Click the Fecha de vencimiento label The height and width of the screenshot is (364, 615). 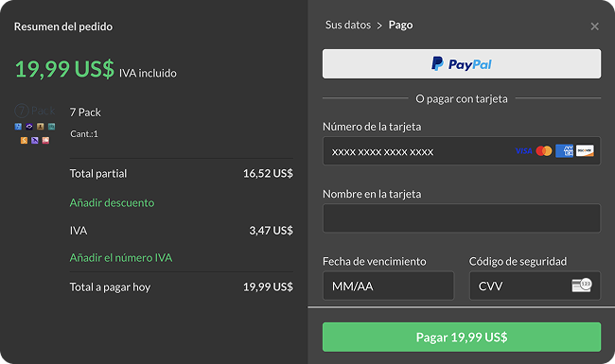[374, 261]
